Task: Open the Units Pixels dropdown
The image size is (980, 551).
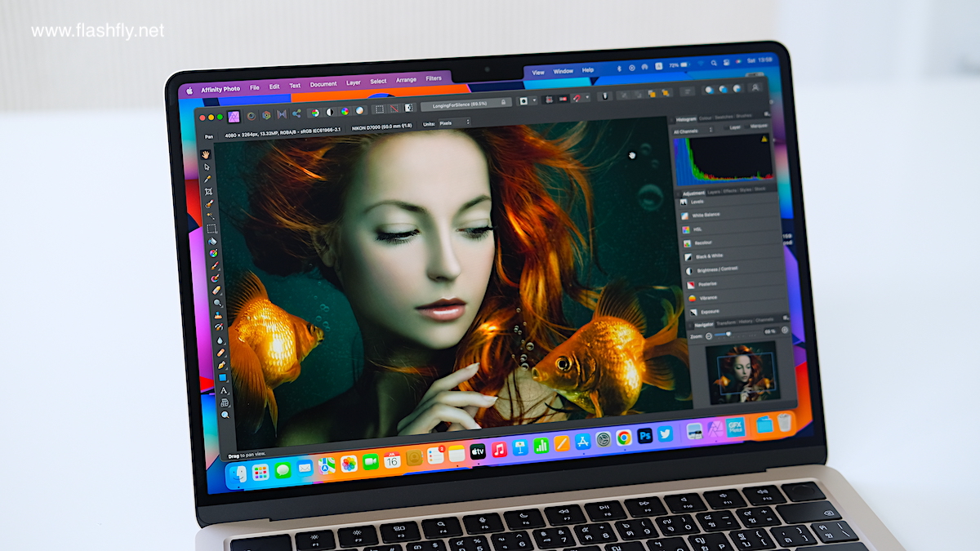Action: (x=454, y=122)
